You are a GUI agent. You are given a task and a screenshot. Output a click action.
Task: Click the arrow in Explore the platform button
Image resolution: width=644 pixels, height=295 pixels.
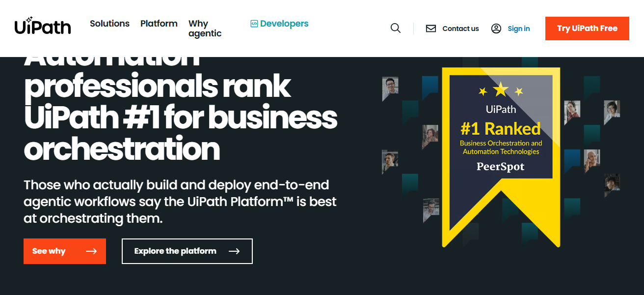click(234, 251)
